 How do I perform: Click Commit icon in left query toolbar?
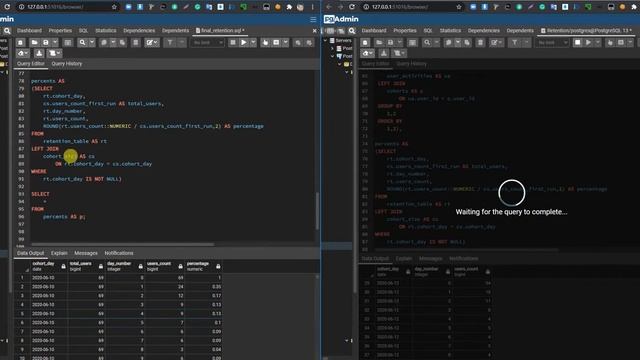(x=298, y=42)
